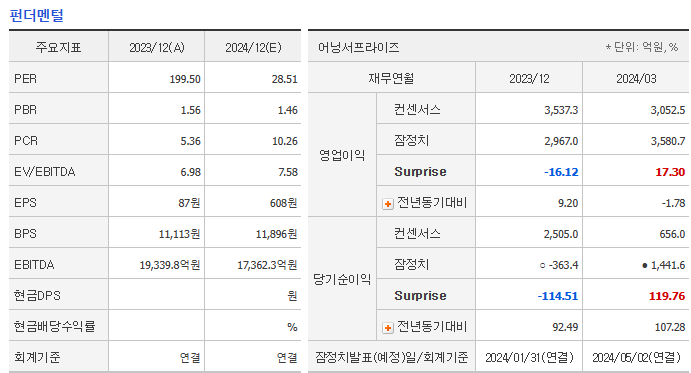Select the 2023/12(A) column header
The width and height of the screenshot is (691, 373).
coord(157,48)
